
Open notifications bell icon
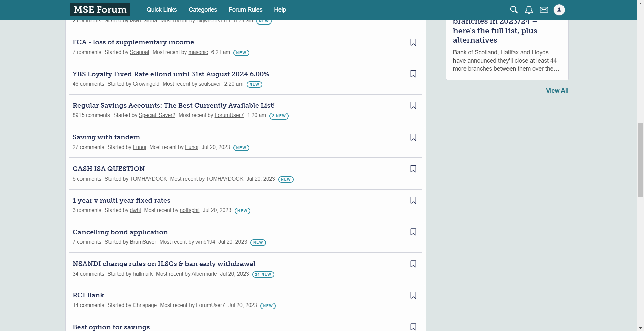click(529, 10)
